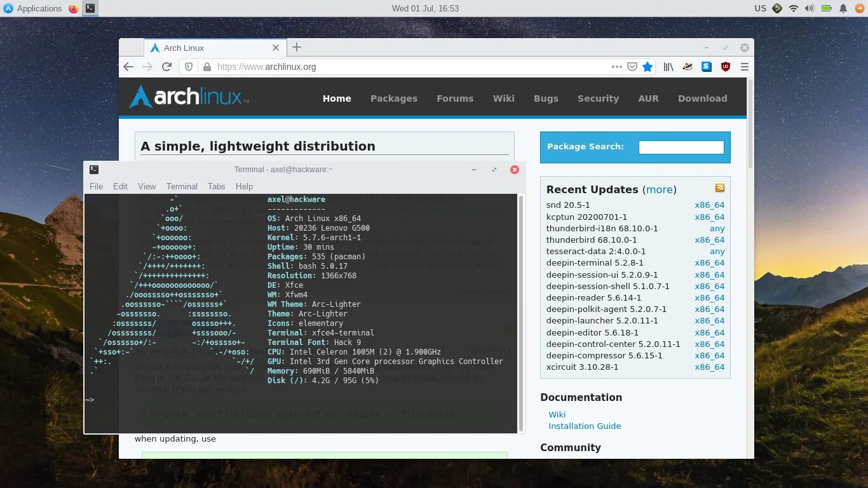Viewport: 868px width, 488px height.
Task: Click Firefox launcher in top panel
Action: 73,8
